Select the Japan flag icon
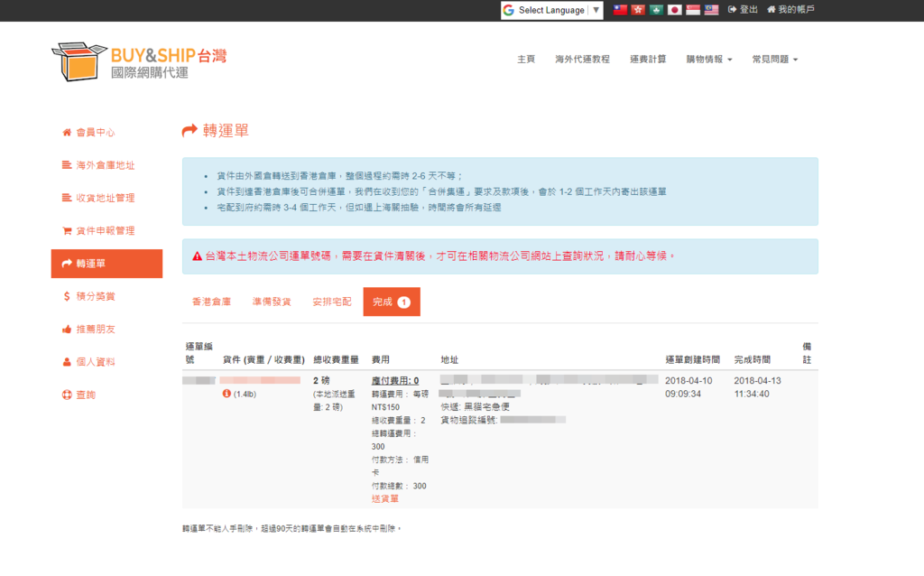Screen dimensions: 924x576 point(674,10)
